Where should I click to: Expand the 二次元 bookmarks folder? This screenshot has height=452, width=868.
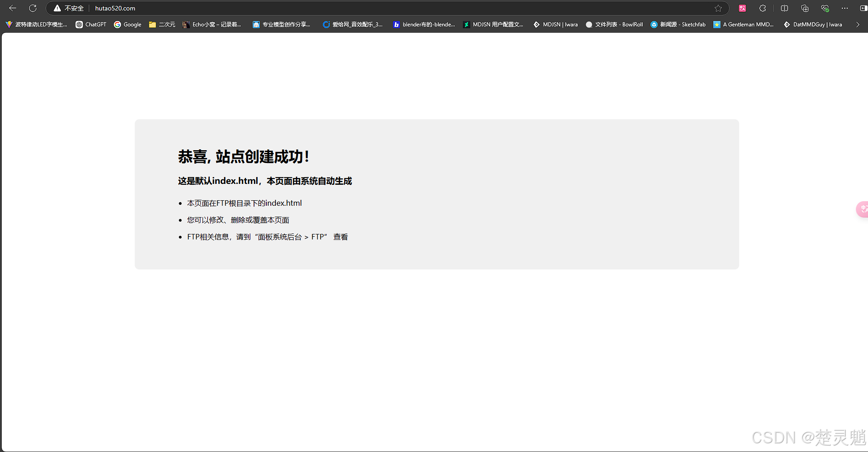[162, 25]
